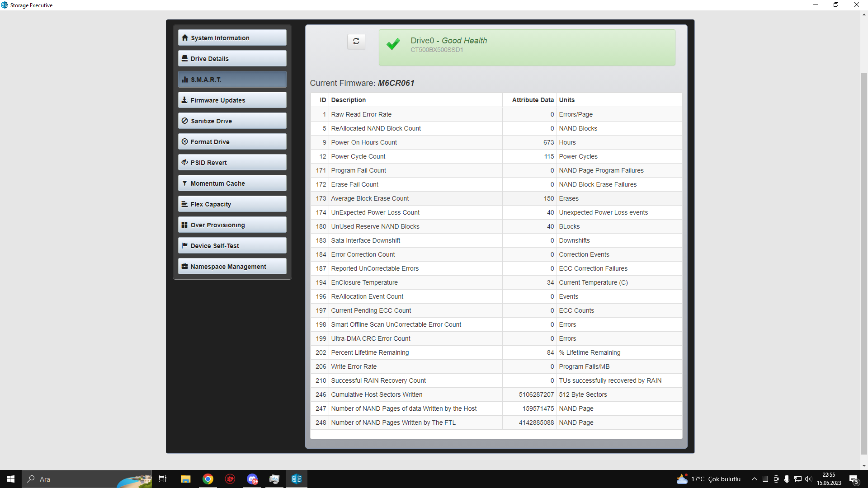
Task: Show hidden system tray icons chevron
Action: tap(754, 479)
